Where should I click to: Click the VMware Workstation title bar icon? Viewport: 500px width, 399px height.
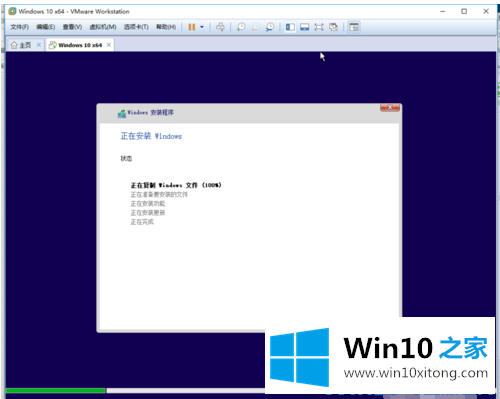[12, 11]
